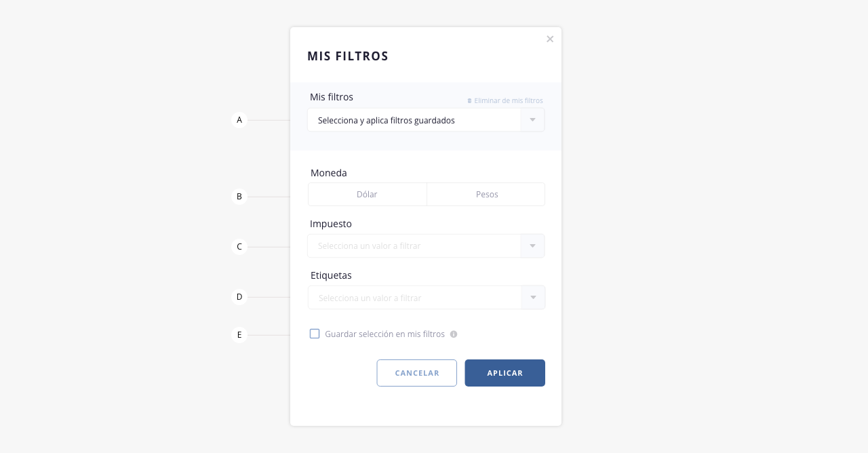Viewport: 868px width, 453px height.
Task: Click the circled E annotation marker
Action: [239, 335]
